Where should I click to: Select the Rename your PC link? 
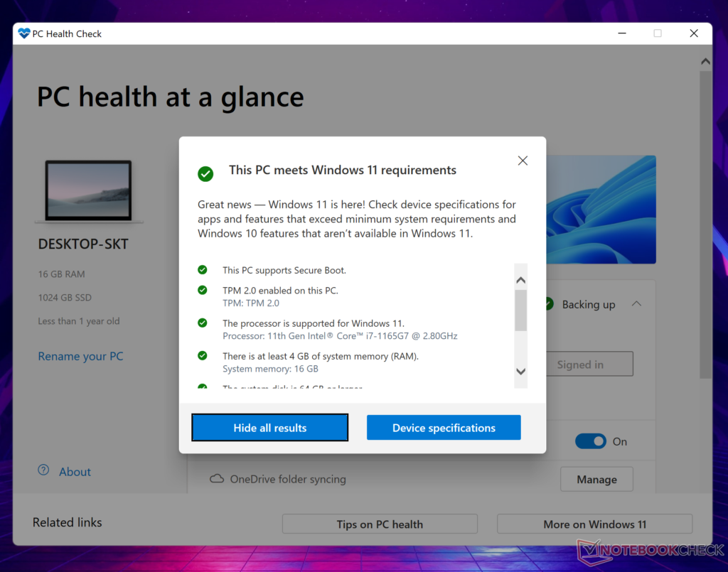[80, 356]
